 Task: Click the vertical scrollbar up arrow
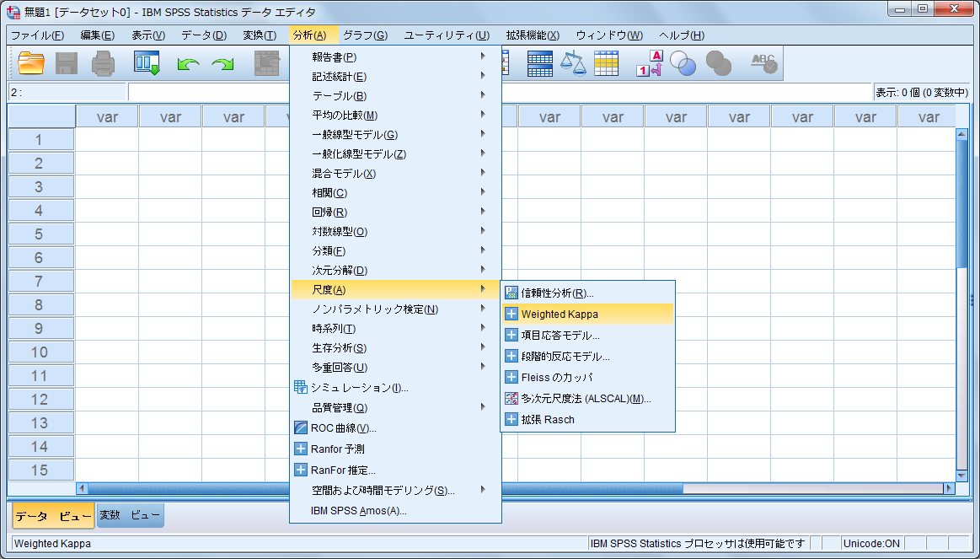[961, 134]
